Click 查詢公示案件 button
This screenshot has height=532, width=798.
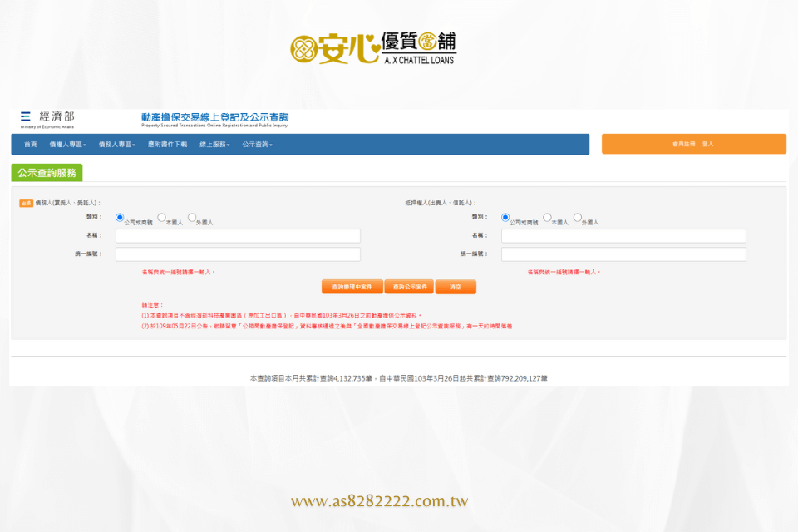click(410, 287)
